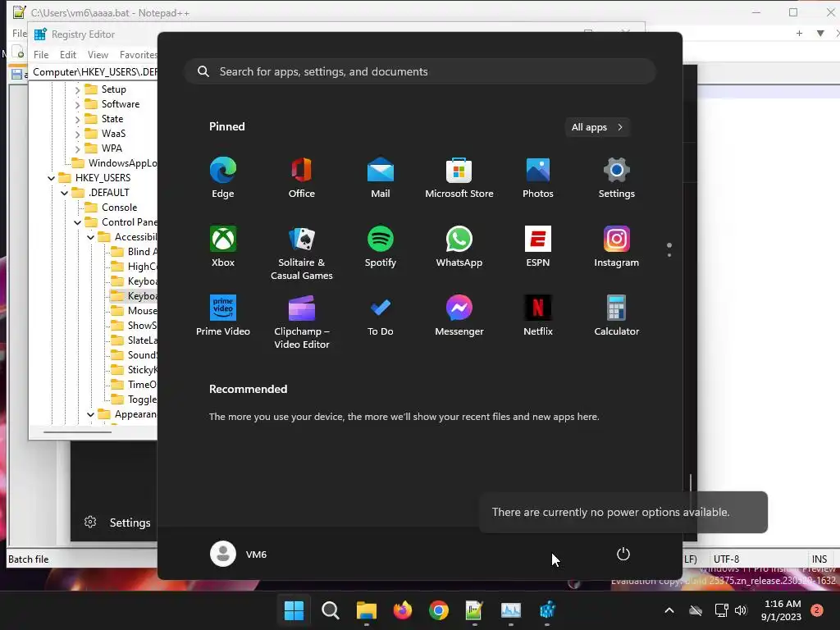Open the Mail app icon

pos(381,178)
